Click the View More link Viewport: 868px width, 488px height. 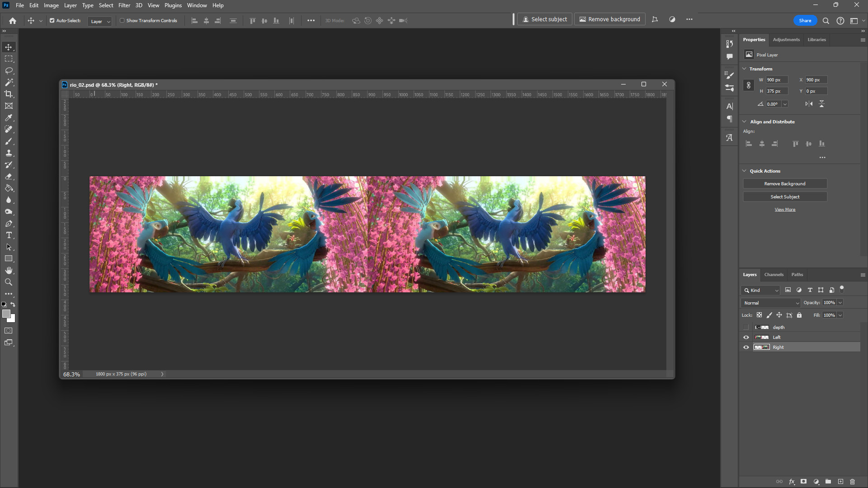tap(785, 210)
